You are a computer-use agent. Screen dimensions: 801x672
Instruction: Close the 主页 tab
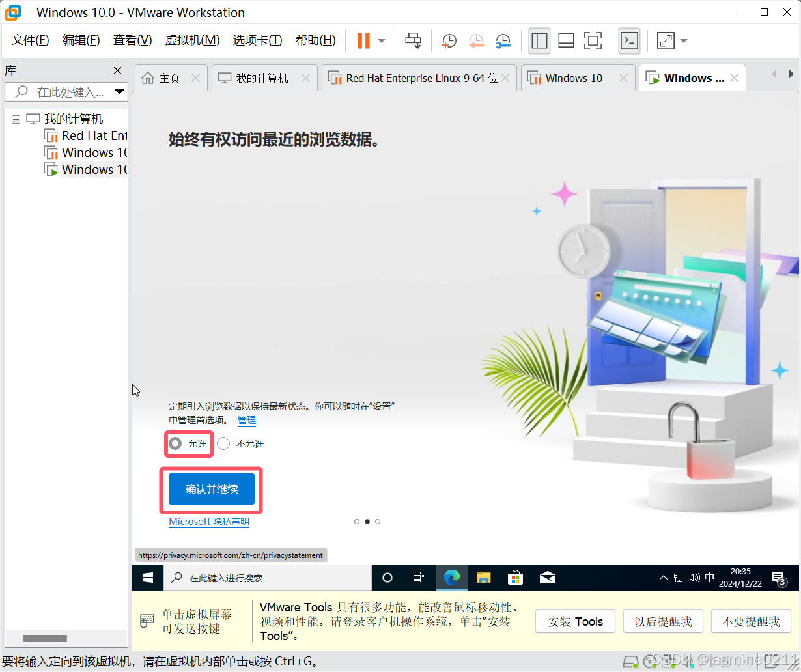[x=195, y=78]
